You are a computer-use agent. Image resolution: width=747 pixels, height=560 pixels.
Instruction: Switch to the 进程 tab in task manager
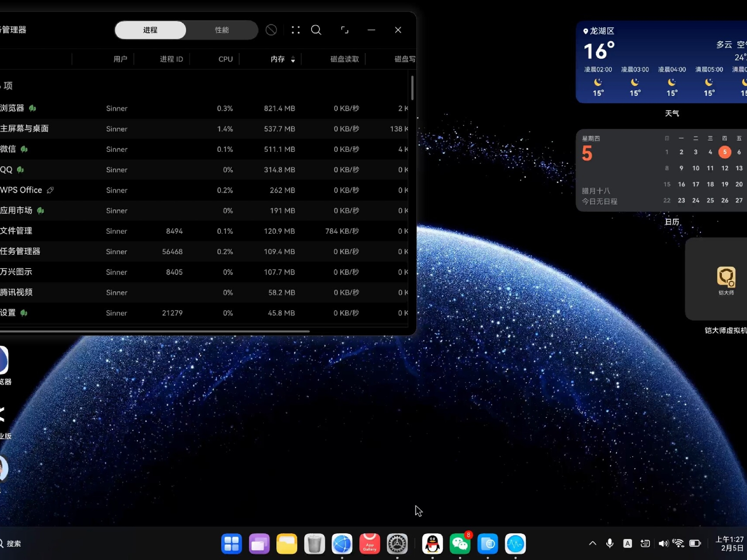coord(150,30)
